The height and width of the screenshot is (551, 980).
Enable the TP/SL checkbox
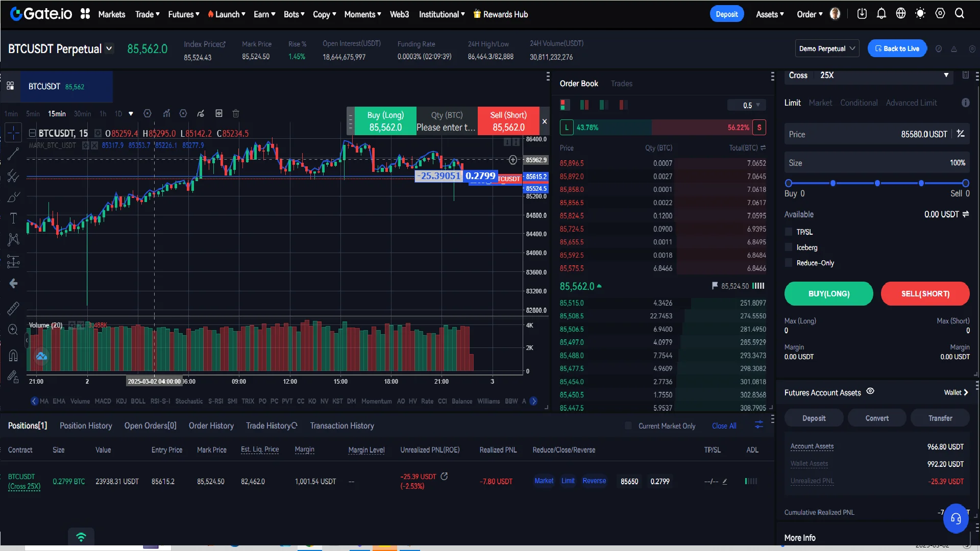[789, 232]
